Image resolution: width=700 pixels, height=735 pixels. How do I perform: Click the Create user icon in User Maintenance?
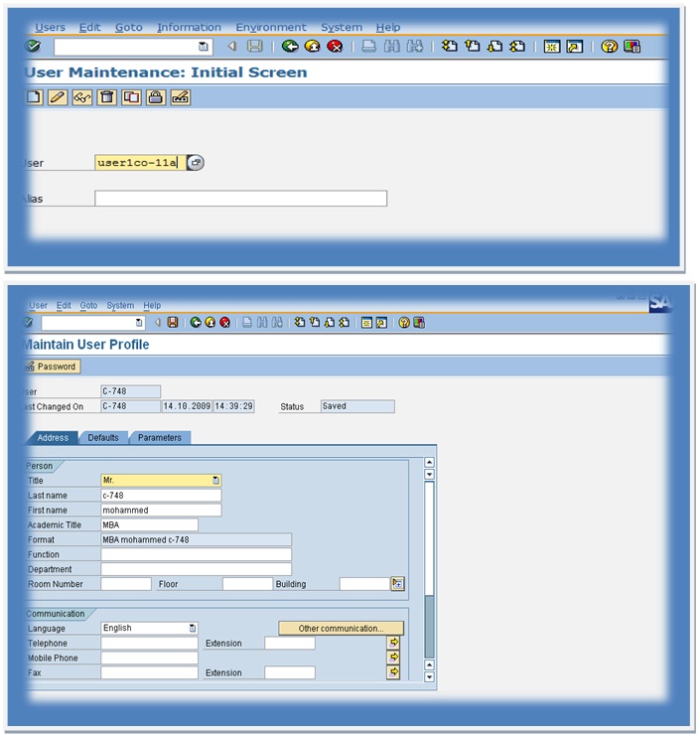coord(34,97)
